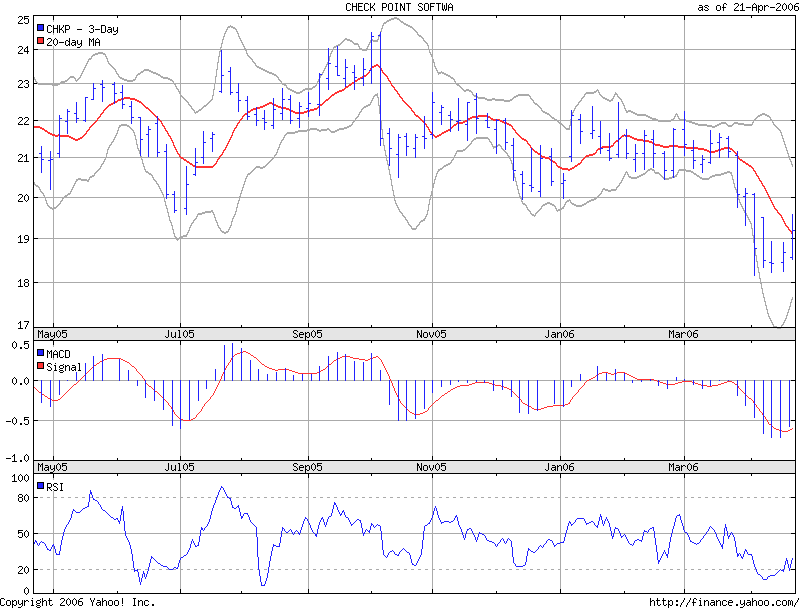This screenshot has width=800, height=608.
Task: Click the price axis value 17
Action: (x=23, y=325)
